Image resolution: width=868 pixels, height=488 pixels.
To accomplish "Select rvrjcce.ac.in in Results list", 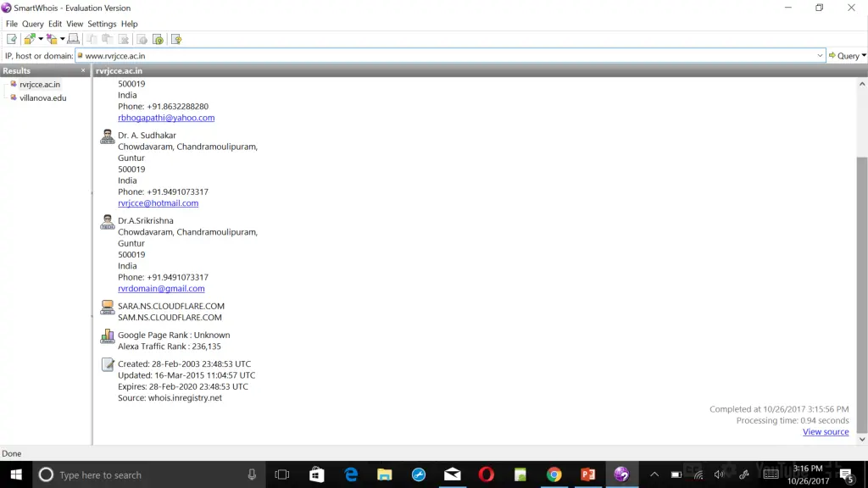I will [40, 84].
